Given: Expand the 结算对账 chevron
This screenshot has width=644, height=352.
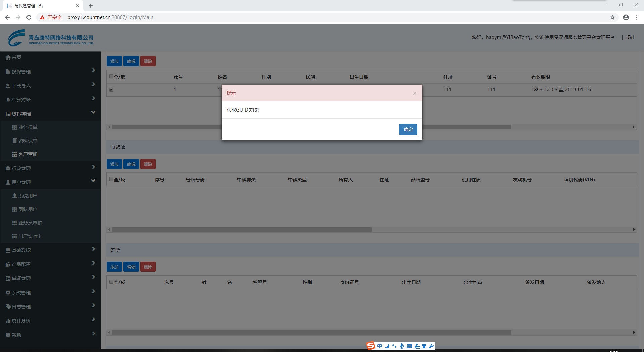Looking at the screenshot, I should (94, 98).
